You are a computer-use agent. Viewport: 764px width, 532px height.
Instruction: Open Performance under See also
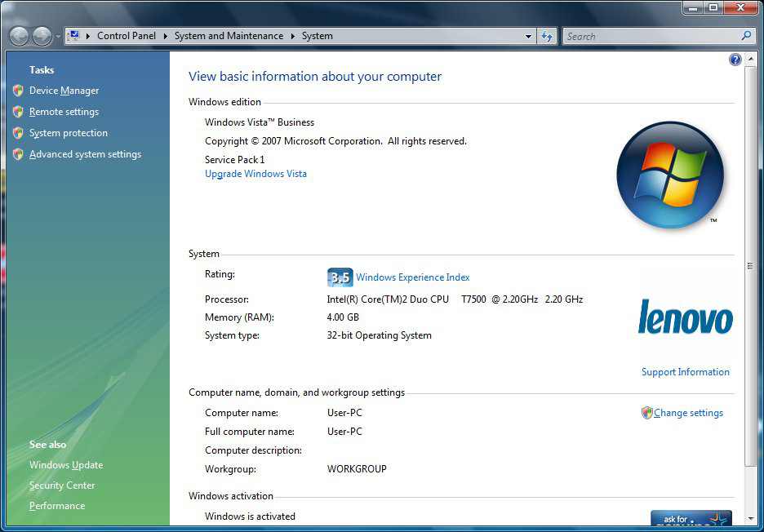57,506
